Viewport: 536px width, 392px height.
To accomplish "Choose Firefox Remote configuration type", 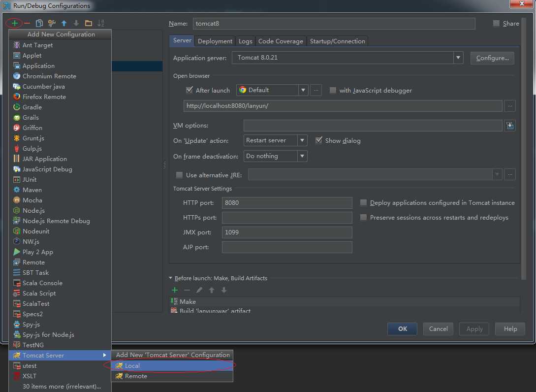I will click(60, 97).
